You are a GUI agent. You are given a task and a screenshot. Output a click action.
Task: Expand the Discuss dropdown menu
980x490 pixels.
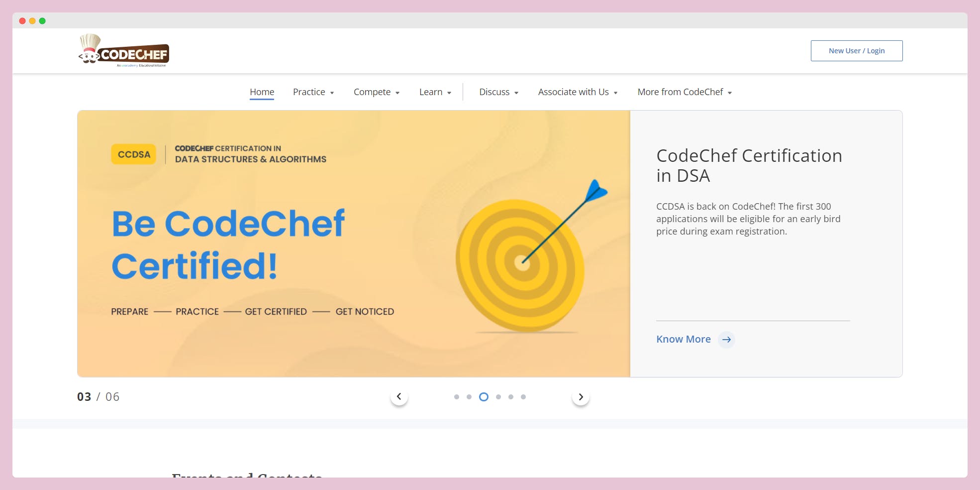[x=499, y=92]
